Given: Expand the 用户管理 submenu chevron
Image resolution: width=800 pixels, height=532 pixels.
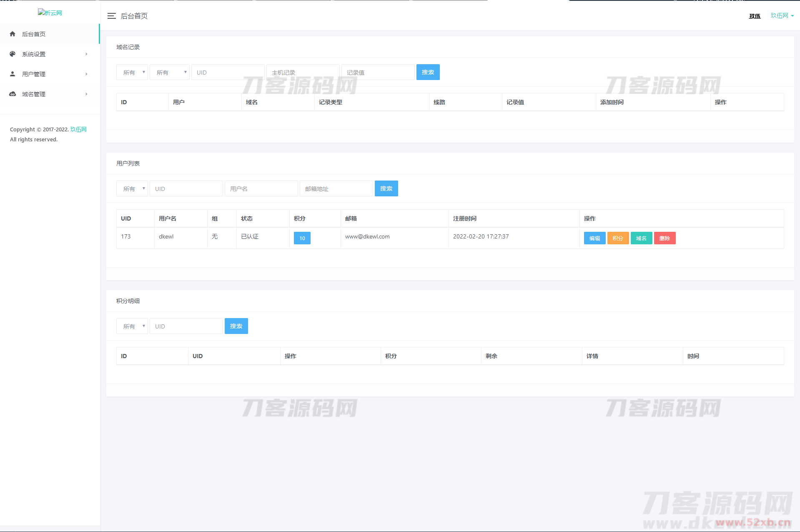Looking at the screenshot, I should pyautogui.click(x=86, y=74).
